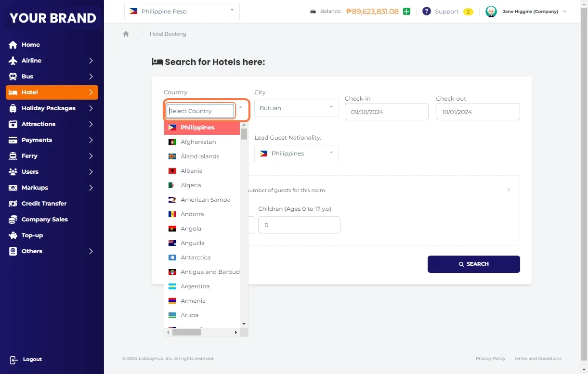Click the Company Sales coins icon
This screenshot has height=374, width=588.
[x=13, y=219]
